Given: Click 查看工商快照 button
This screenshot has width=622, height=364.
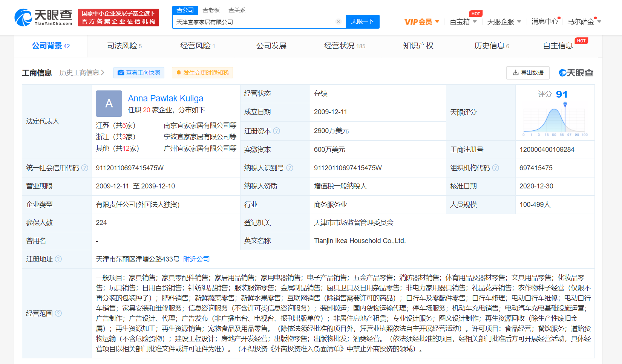Looking at the screenshot, I should [x=139, y=73].
